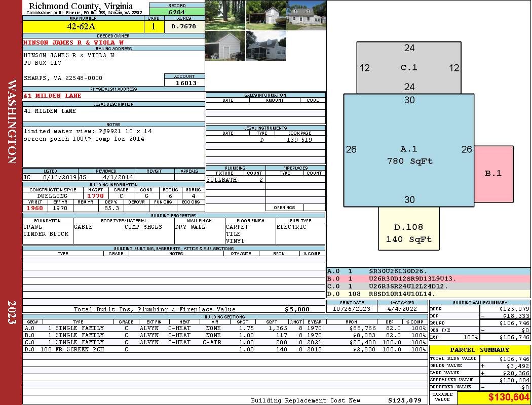Click the red taxable value $130,604

[493, 398]
